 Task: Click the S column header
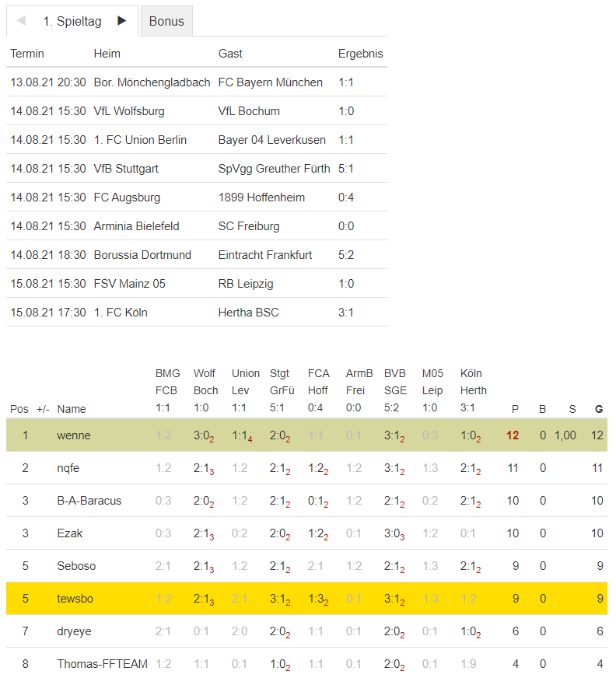click(x=572, y=409)
